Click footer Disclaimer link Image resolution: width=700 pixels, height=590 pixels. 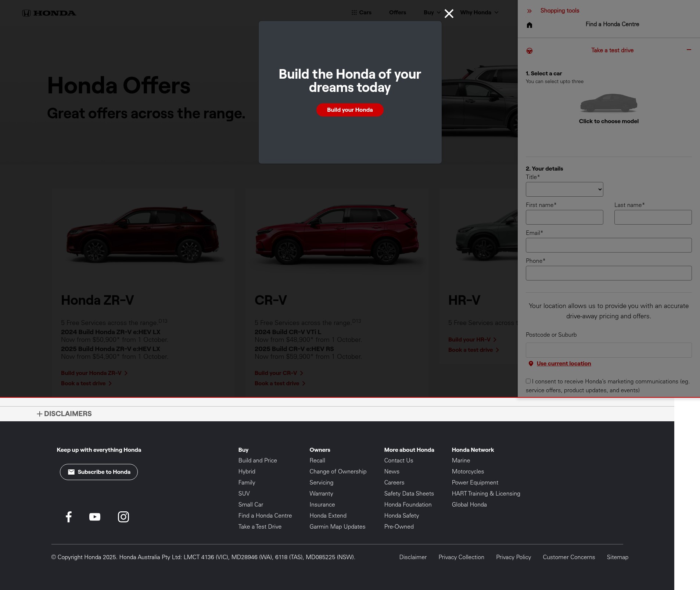[x=413, y=557]
